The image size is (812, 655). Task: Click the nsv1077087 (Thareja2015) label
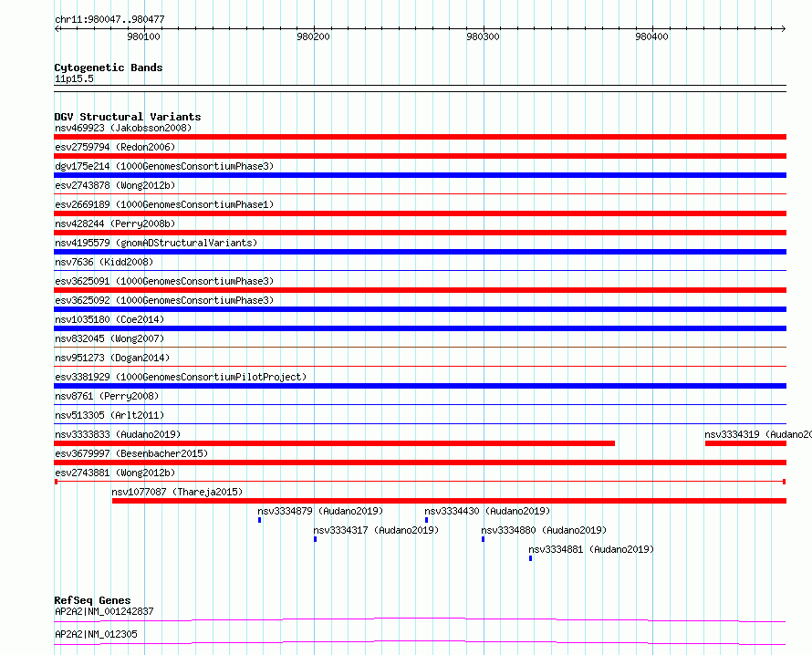coord(177,492)
